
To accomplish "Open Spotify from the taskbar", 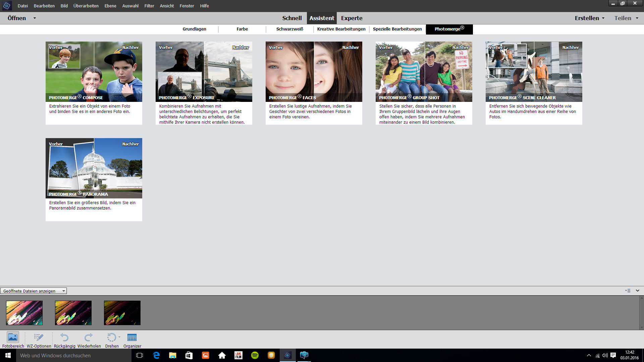I will 255,355.
